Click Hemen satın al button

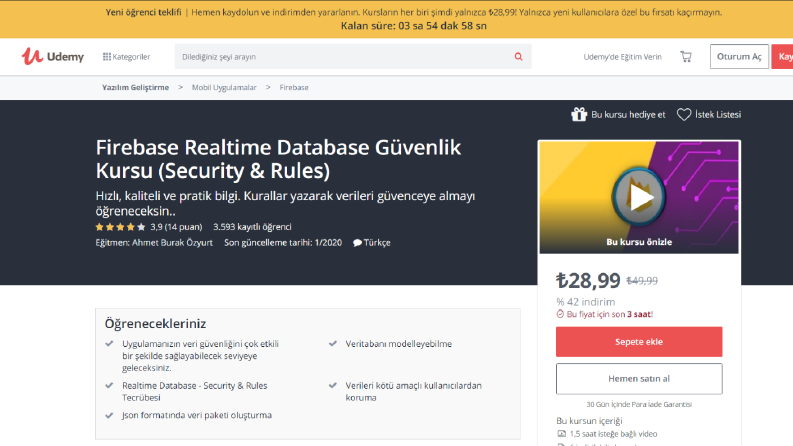click(639, 379)
